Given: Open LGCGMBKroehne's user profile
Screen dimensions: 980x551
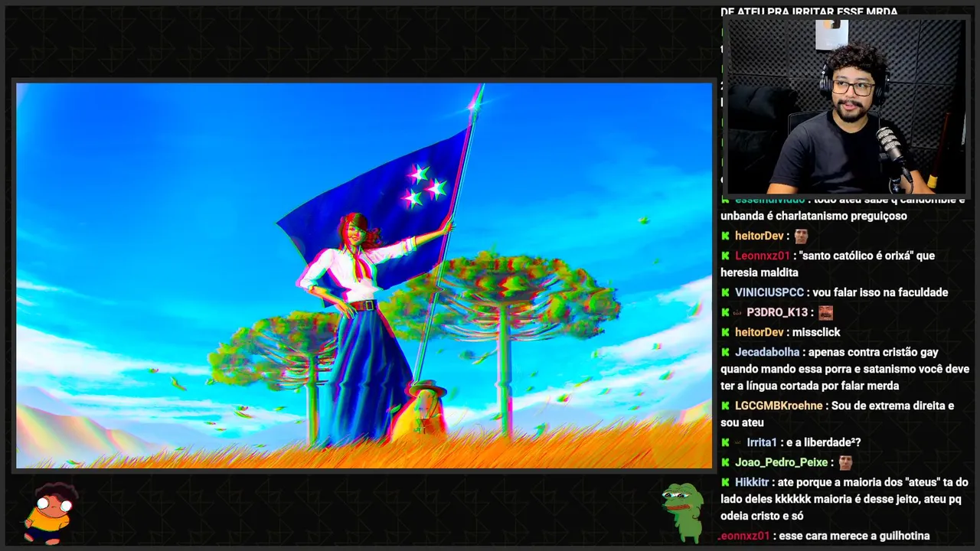Looking at the screenshot, I should pyautogui.click(x=779, y=406).
